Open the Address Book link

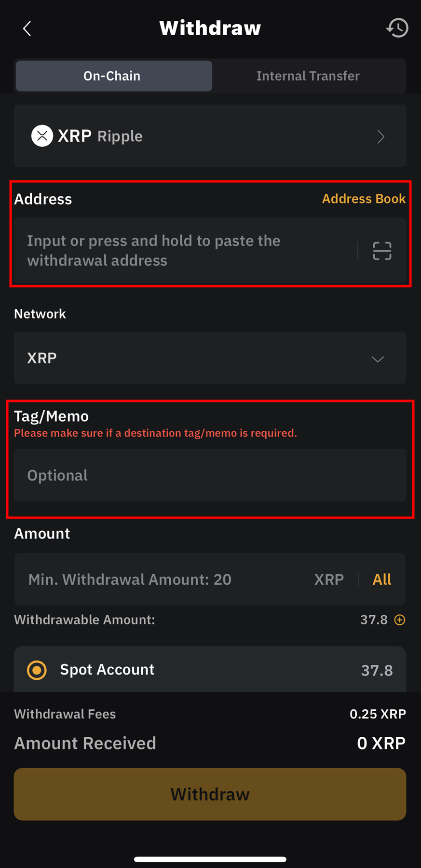coord(364,199)
